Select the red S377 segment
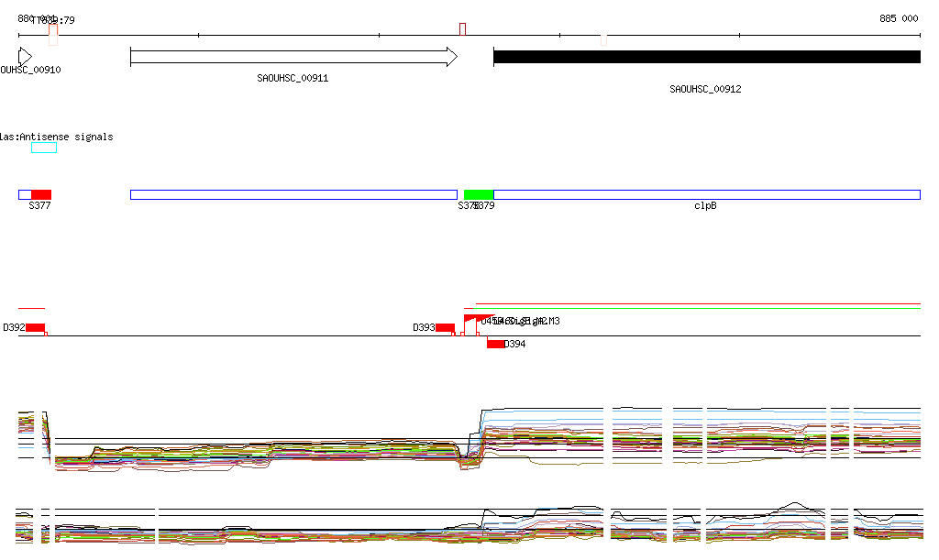 (41, 194)
